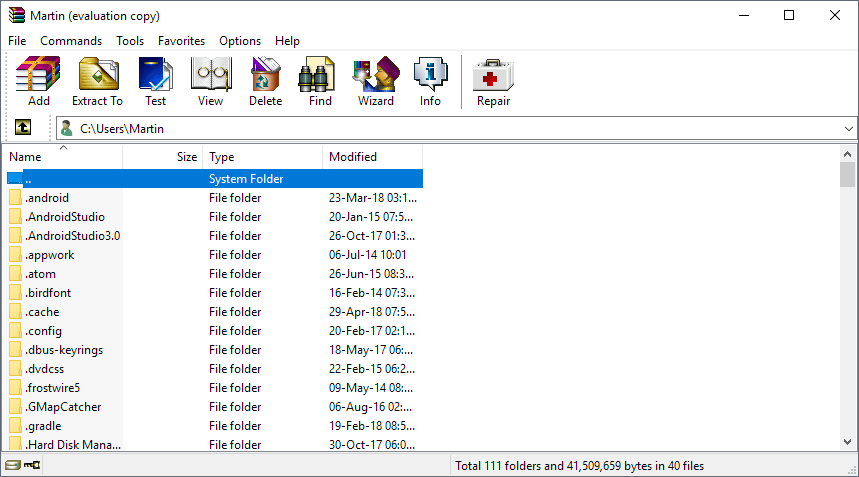The width and height of the screenshot is (859, 477).
Task: Open the Find binoculars icon
Action: pyautogui.click(x=317, y=73)
